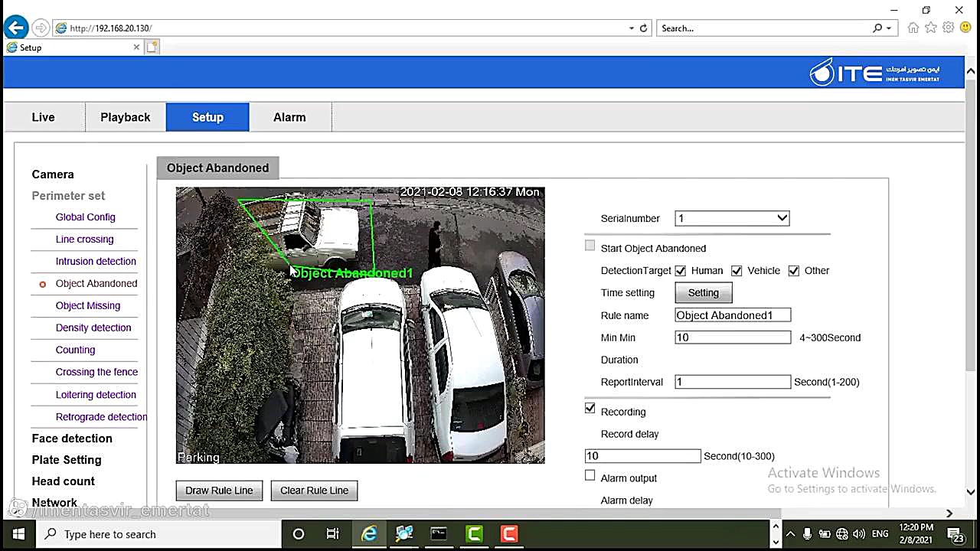This screenshot has height=551, width=980.
Task: Expand the address bar history dropdown
Action: (x=631, y=28)
